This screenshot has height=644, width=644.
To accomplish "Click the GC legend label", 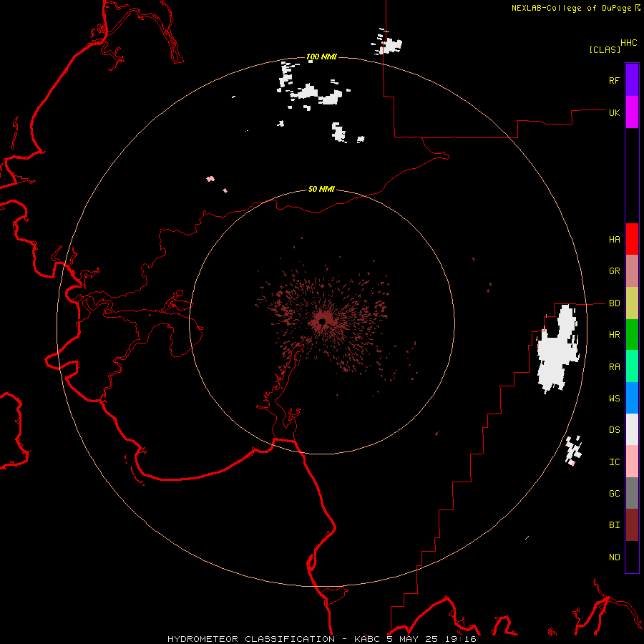I will [614, 493].
